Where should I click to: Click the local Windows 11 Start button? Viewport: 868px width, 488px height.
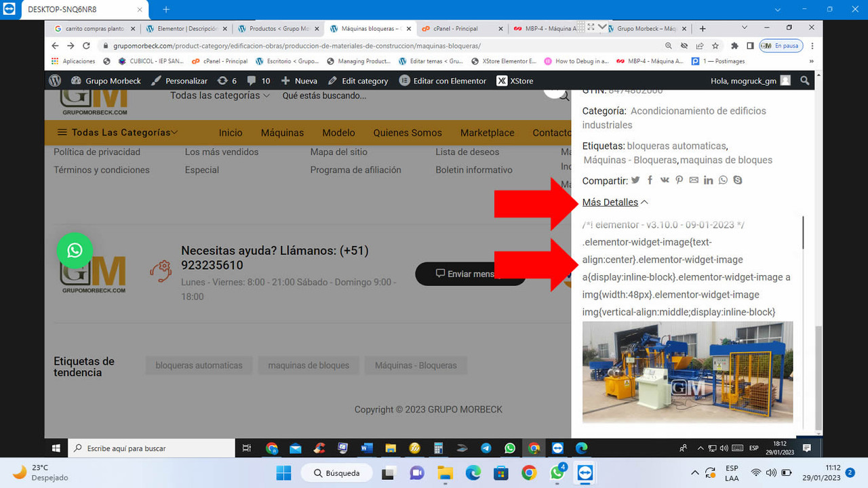(283, 473)
